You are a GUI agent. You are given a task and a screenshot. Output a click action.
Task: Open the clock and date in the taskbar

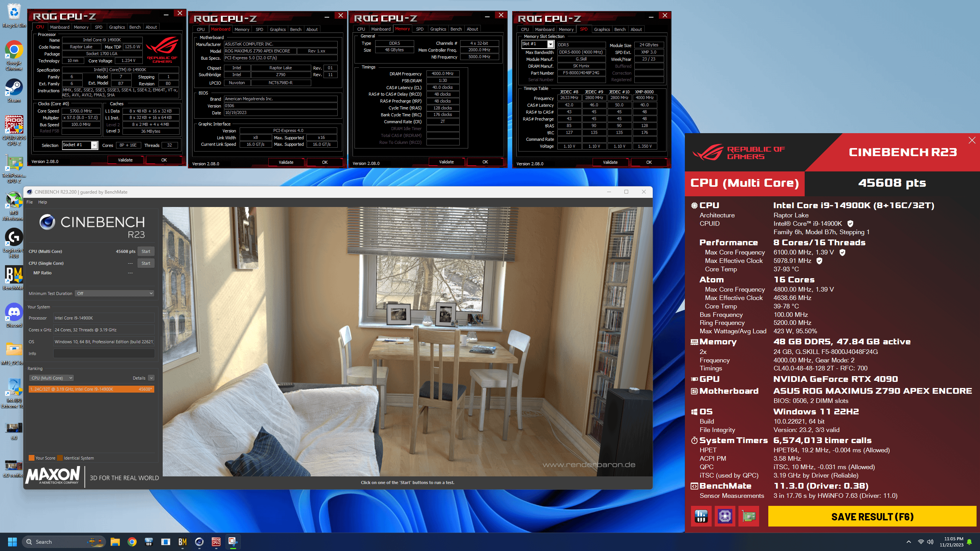(951, 542)
